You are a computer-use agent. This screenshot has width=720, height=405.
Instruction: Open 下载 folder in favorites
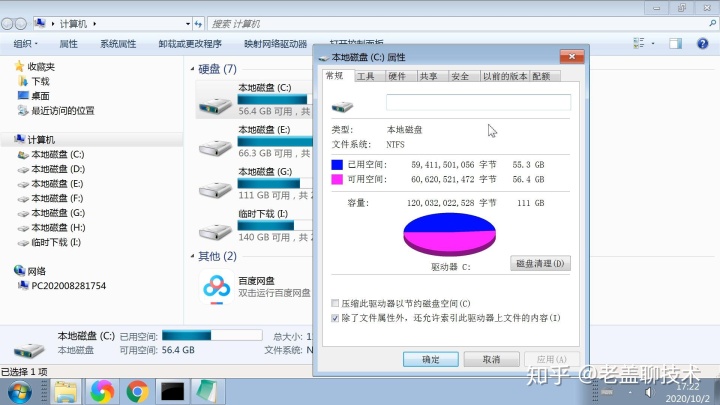click(40, 81)
